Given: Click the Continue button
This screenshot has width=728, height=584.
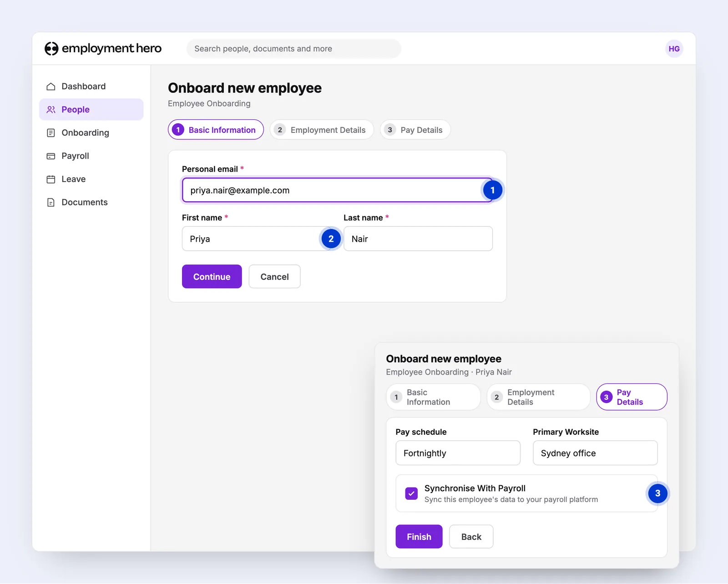Looking at the screenshot, I should (212, 277).
